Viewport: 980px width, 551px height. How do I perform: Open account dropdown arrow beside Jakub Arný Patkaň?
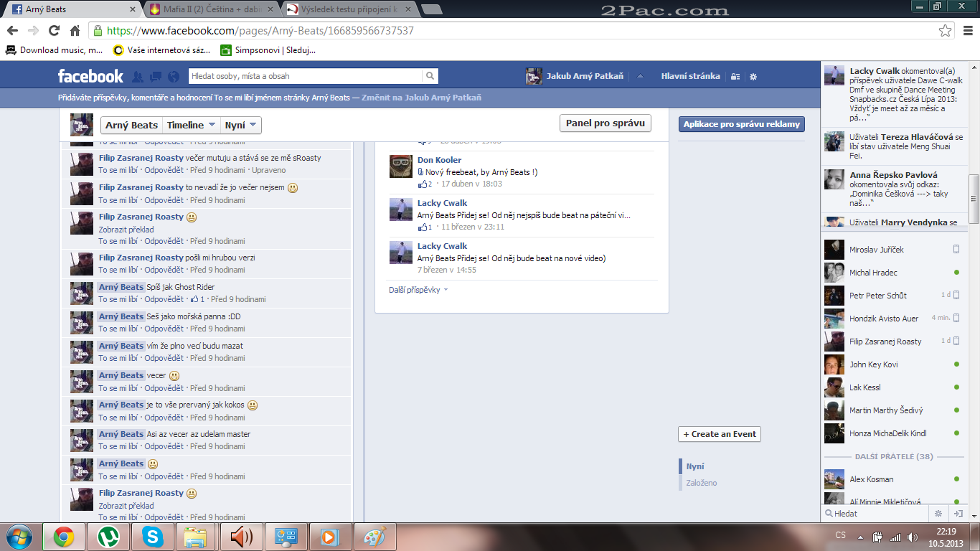click(641, 77)
